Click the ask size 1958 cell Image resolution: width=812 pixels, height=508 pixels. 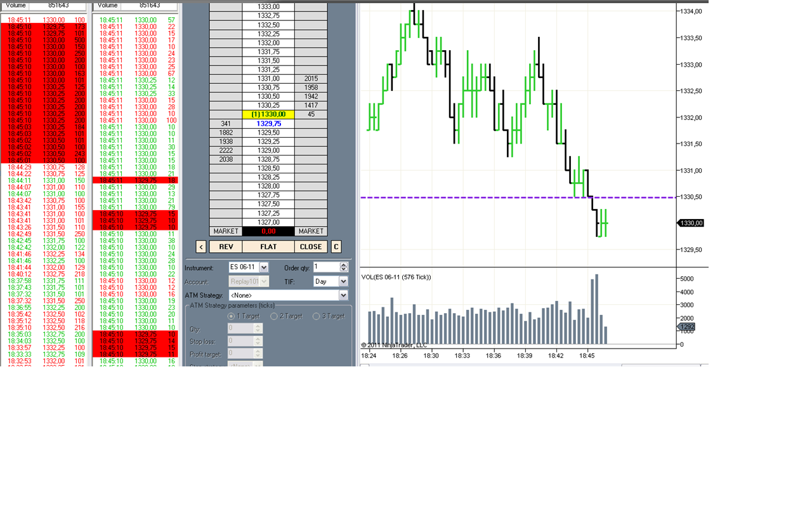coord(311,87)
